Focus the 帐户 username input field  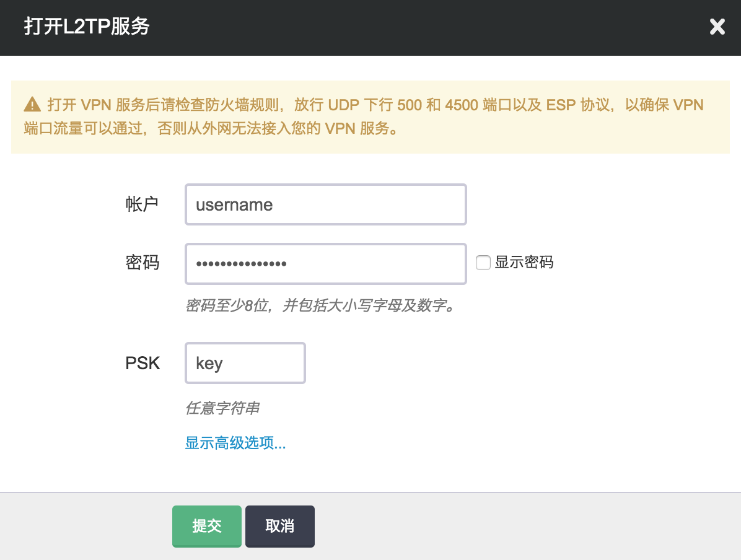coord(325,204)
